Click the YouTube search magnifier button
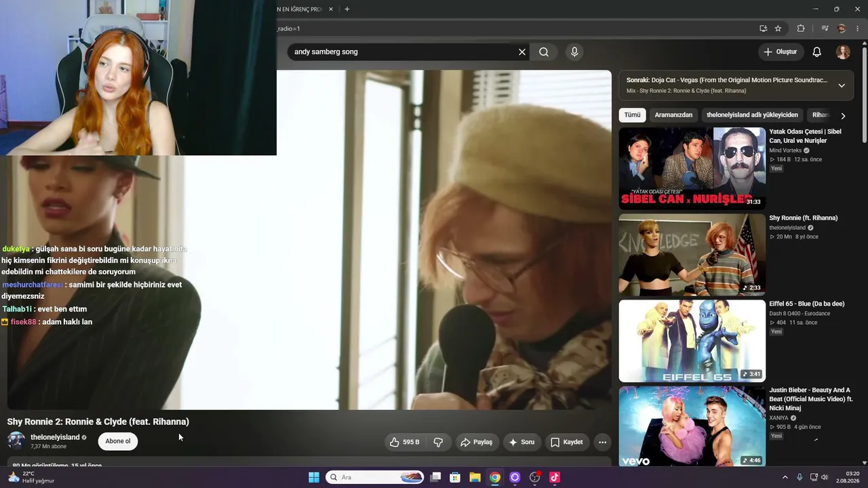This screenshot has width=868, height=488. pos(544,52)
